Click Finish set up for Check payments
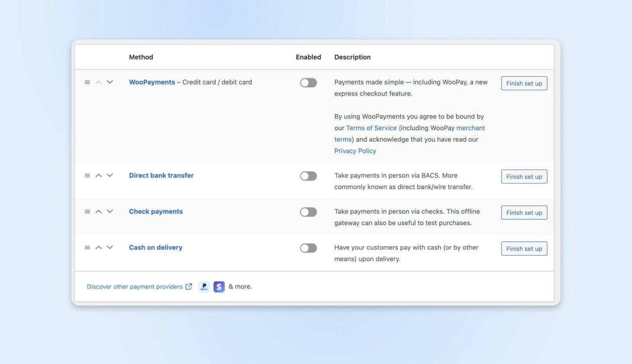632x364 pixels. click(x=524, y=213)
